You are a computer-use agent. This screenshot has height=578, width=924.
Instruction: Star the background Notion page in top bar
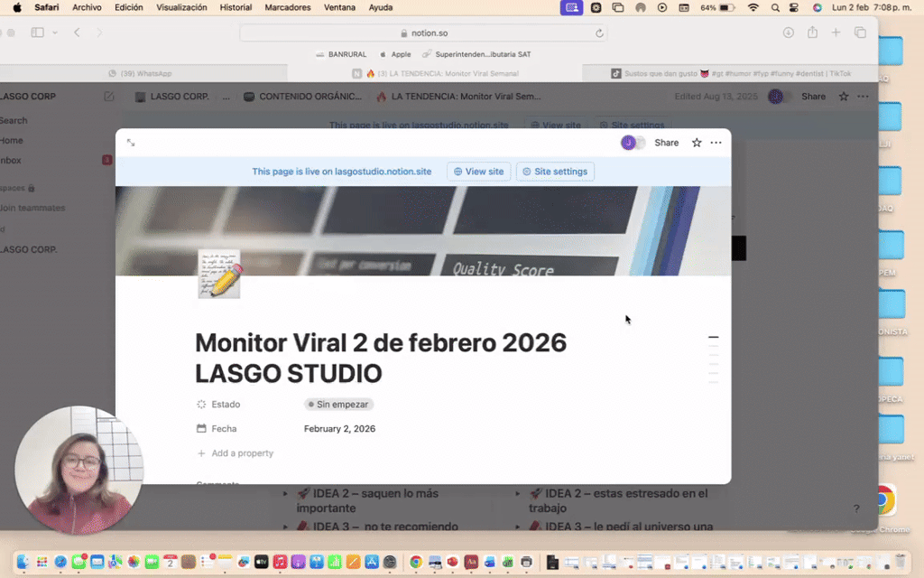pos(844,97)
